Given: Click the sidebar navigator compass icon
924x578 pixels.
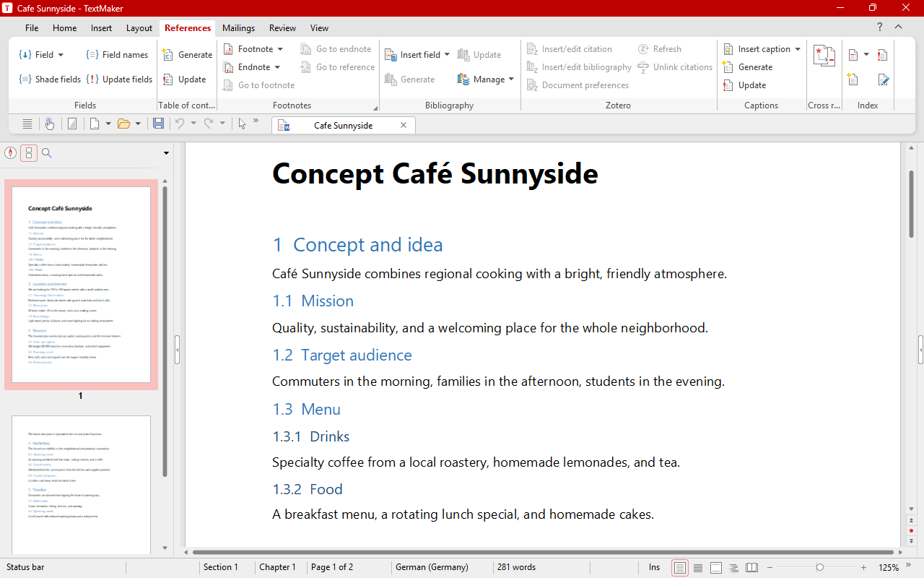Looking at the screenshot, I should (10, 153).
